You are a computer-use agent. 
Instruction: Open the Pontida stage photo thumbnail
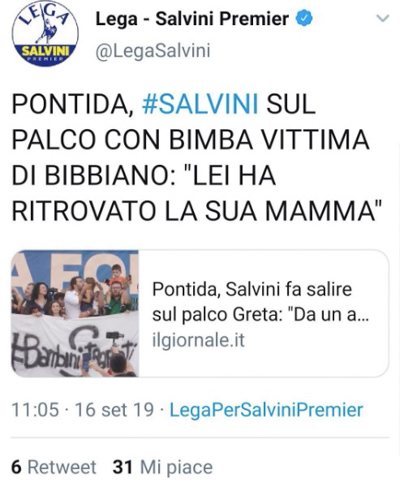coord(75,313)
